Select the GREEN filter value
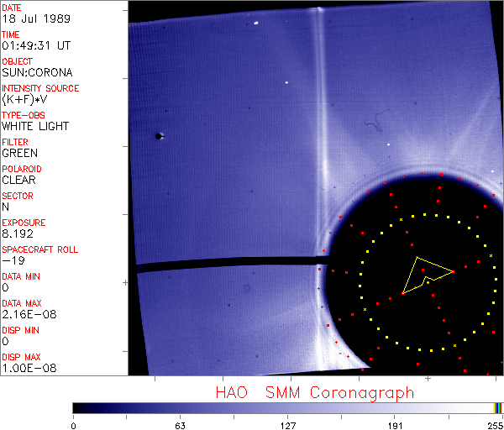504x430 pixels. 20,153
